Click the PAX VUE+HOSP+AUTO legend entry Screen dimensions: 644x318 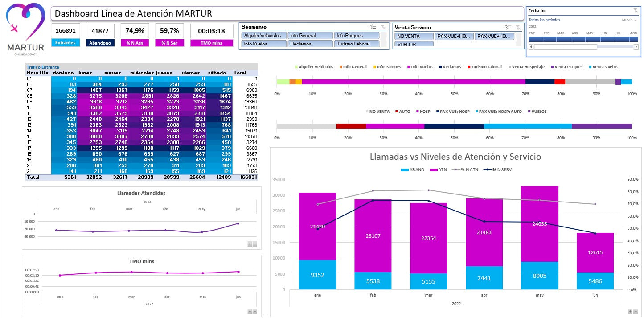click(498, 112)
